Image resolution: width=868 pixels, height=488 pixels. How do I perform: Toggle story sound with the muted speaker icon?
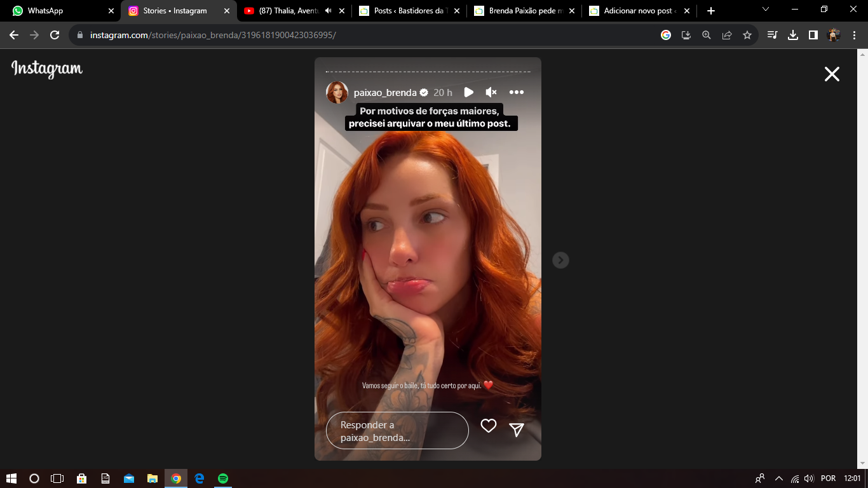point(491,92)
